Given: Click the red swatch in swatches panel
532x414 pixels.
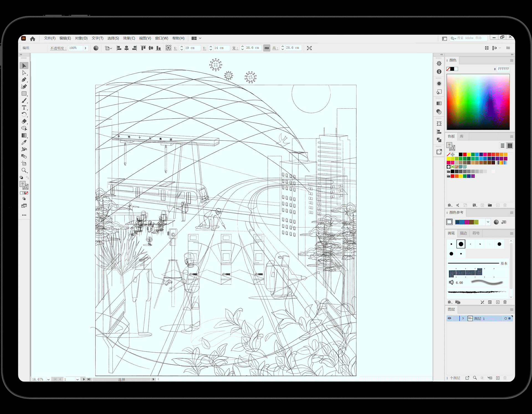Looking at the screenshot, I should pos(465,155).
